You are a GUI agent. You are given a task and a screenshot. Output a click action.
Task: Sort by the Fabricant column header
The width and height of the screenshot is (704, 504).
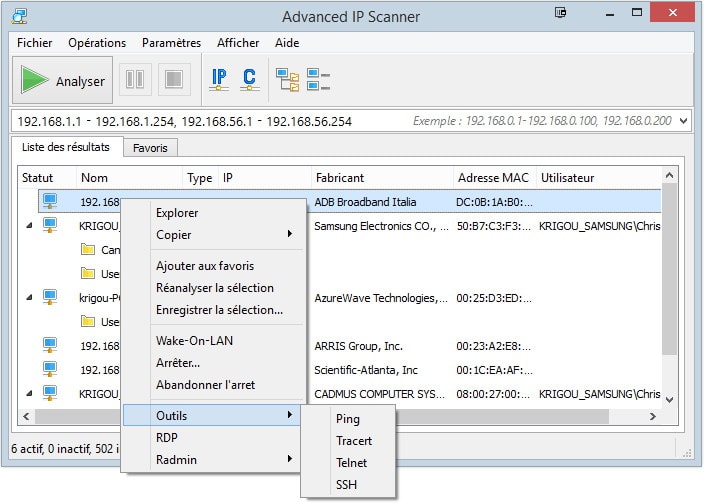pyautogui.click(x=382, y=178)
